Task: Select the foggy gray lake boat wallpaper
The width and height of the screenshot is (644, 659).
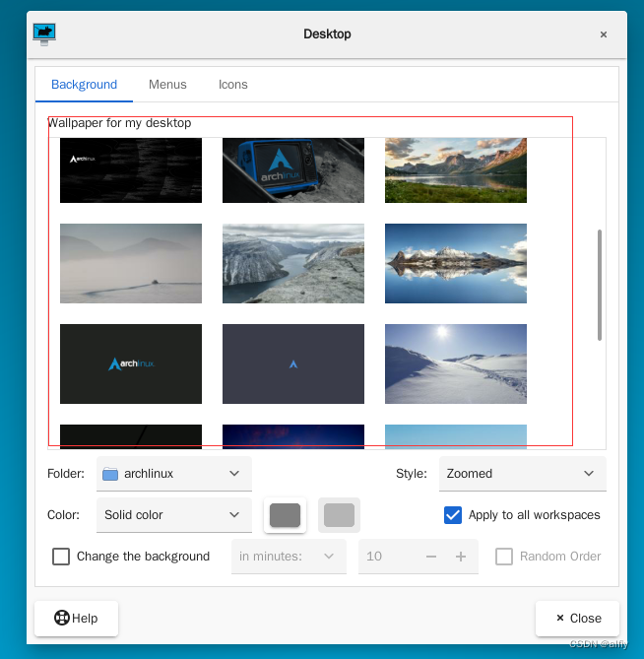Action: coord(131,263)
